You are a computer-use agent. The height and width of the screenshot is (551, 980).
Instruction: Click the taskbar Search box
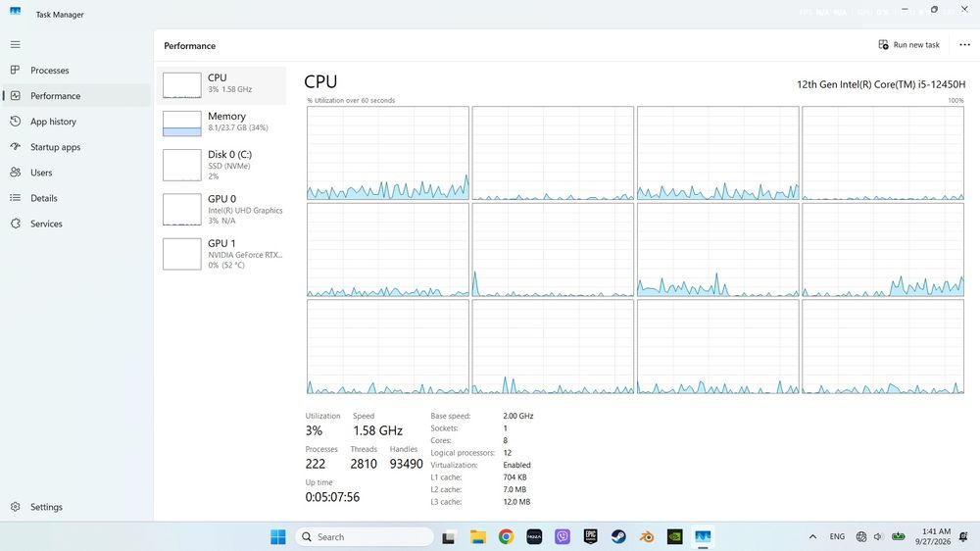365,536
